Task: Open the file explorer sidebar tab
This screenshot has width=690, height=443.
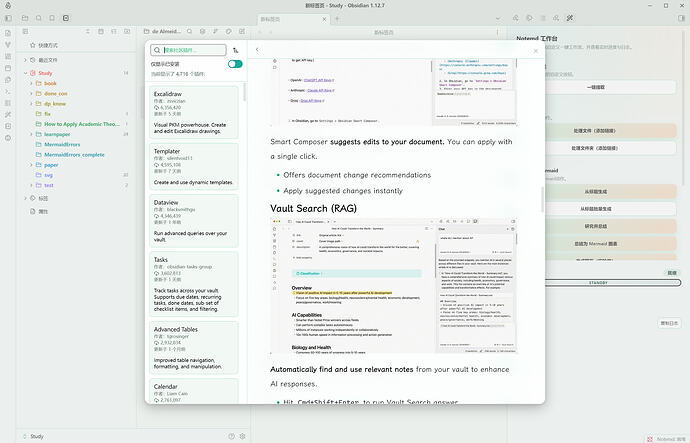Action: 25,18
